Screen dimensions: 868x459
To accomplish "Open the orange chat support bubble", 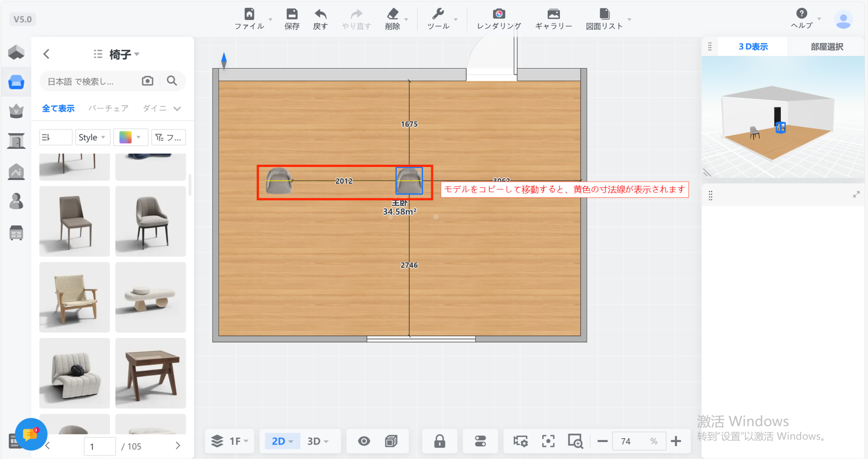I will coord(30,434).
